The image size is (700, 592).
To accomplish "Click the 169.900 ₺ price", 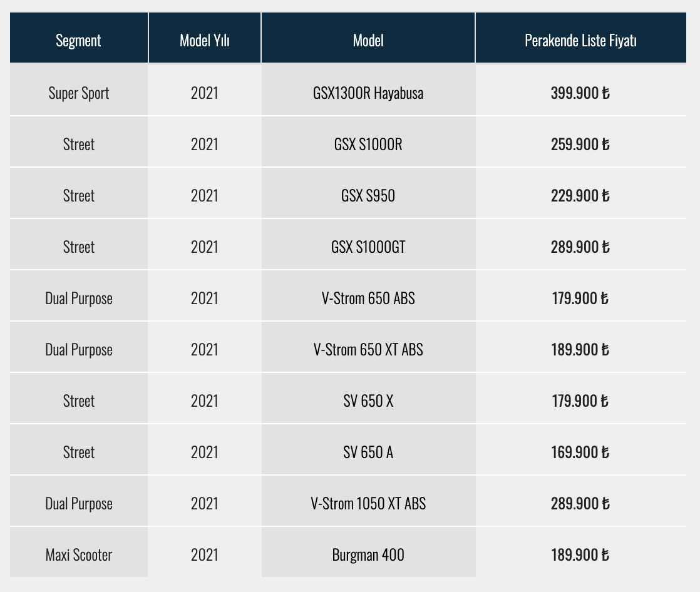I will (580, 452).
